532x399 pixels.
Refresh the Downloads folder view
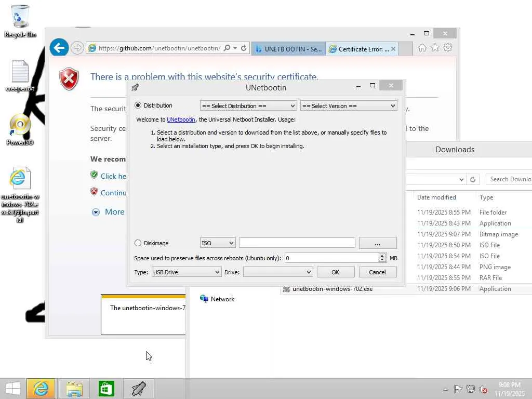click(473, 179)
